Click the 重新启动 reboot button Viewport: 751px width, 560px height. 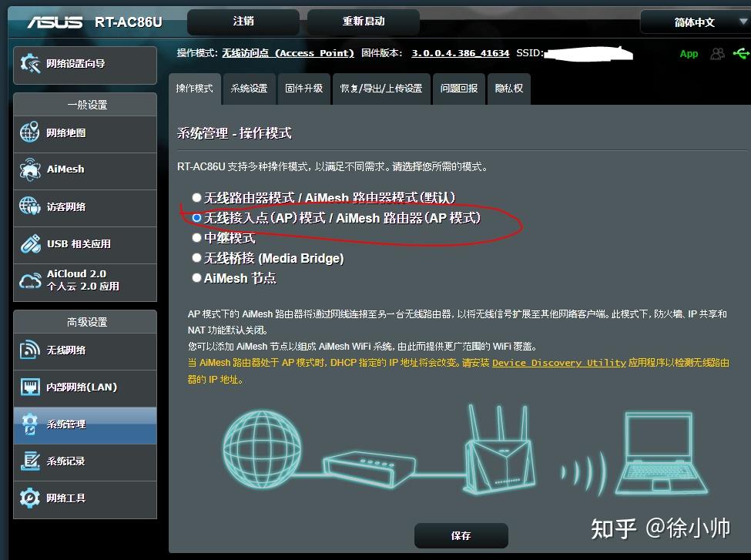[x=364, y=22]
